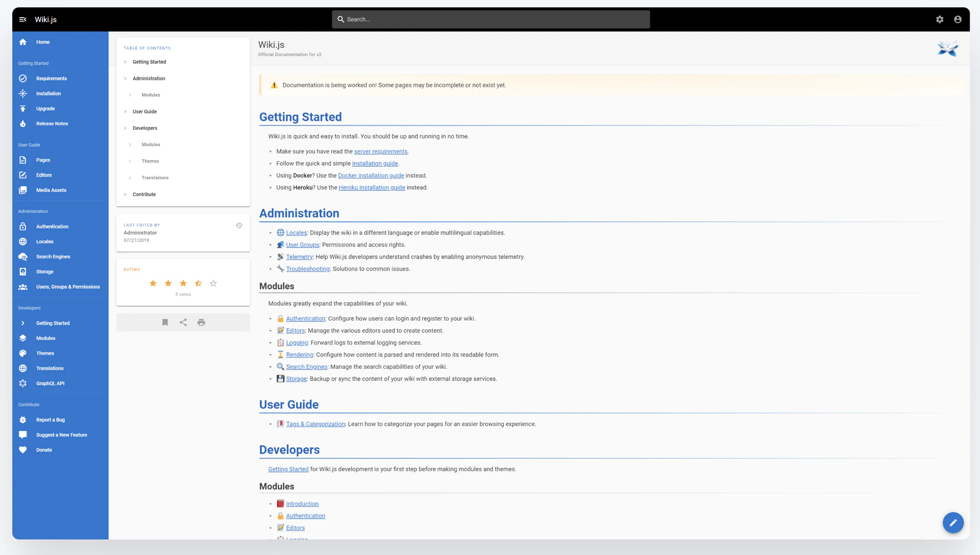Open GraphQL API sidebar icon

(23, 384)
